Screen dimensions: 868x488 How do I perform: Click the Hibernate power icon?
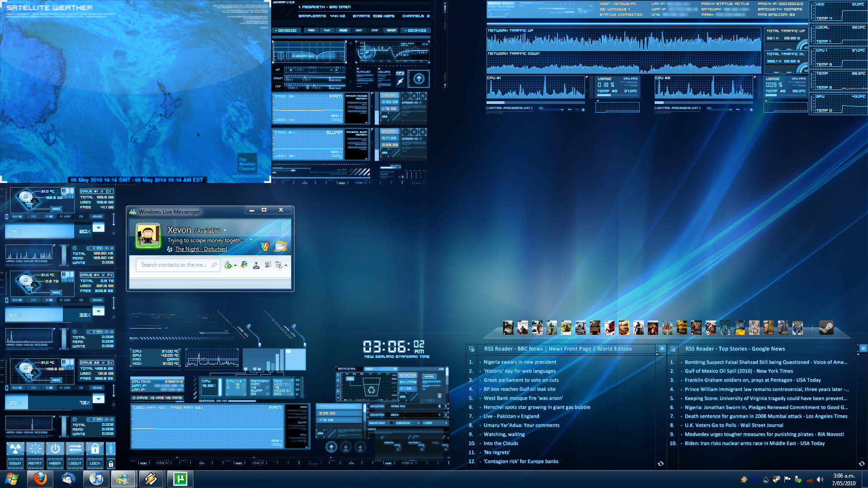(55, 449)
